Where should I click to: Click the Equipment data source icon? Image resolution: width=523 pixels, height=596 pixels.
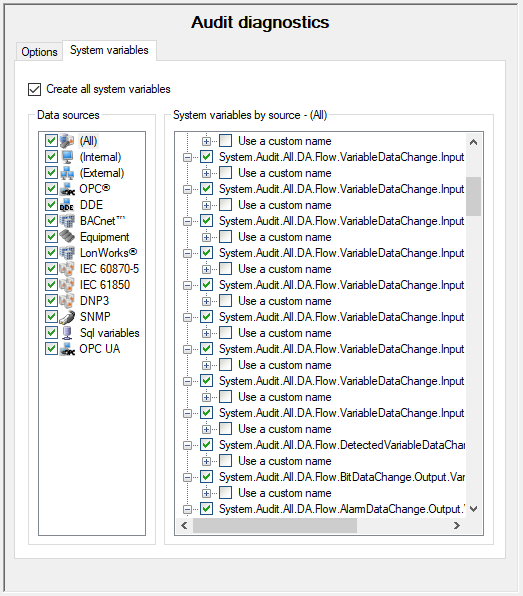[x=67, y=237]
